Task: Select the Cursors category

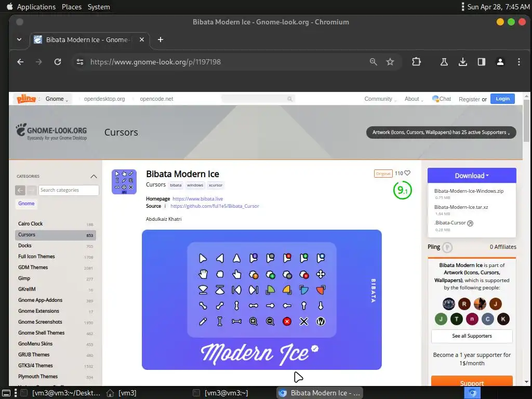Action: tap(56, 235)
